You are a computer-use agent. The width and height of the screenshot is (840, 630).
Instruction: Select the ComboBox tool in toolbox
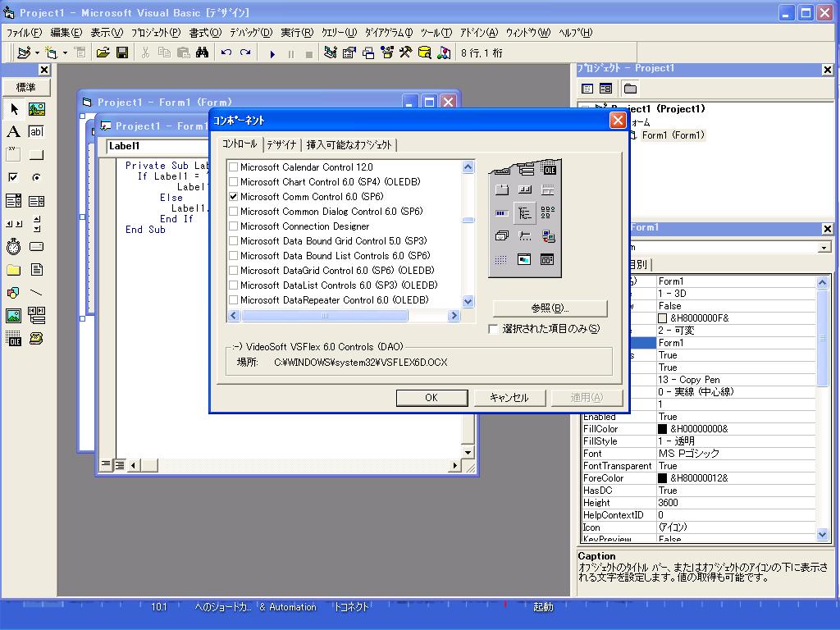(14, 201)
